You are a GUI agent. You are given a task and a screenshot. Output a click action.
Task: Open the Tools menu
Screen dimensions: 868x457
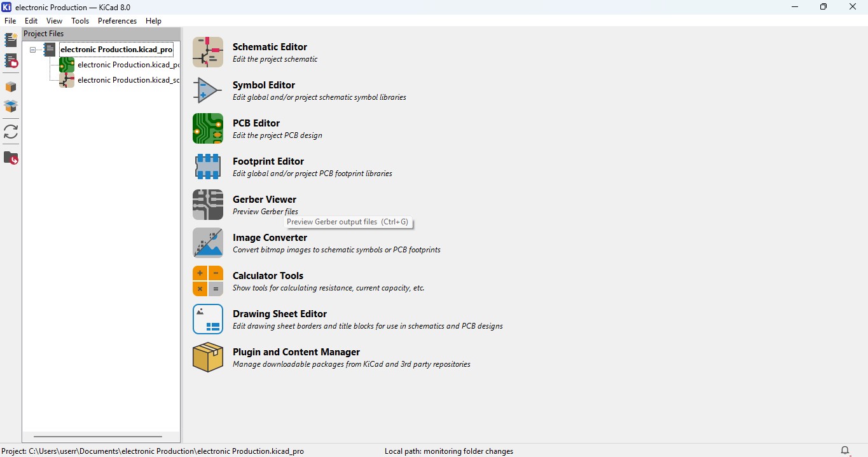tap(80, 21)
